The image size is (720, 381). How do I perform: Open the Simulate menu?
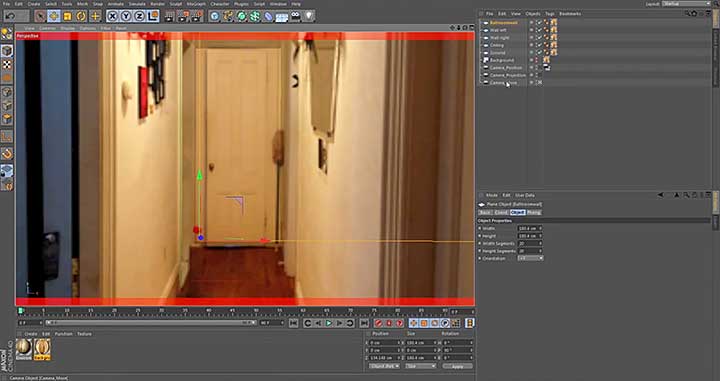coord(137,4)
